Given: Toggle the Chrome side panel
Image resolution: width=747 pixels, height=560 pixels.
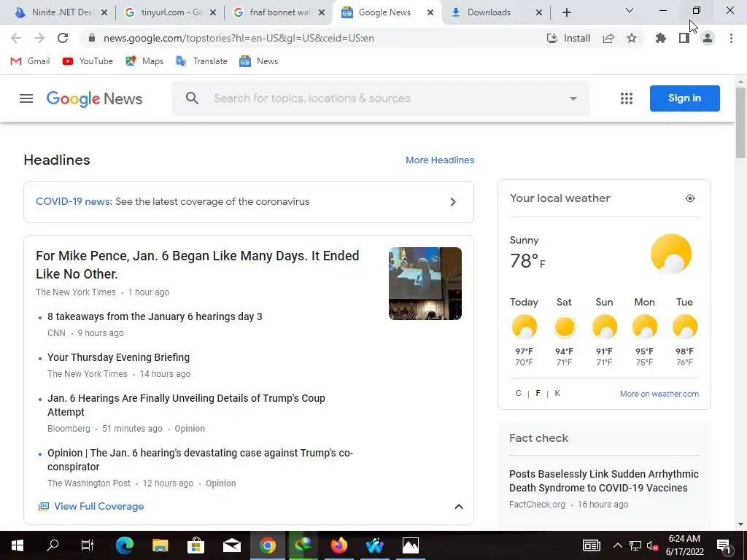Looking at the screenshot, I should click(684, 38).
